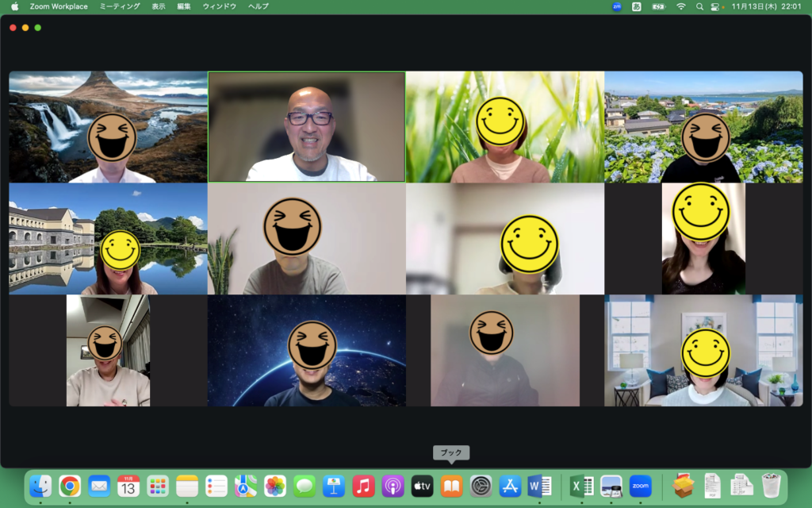Viewport: 812px width, 508px height.
Task: Open the Music app from the Dock
Action: [x=363, y=486]
